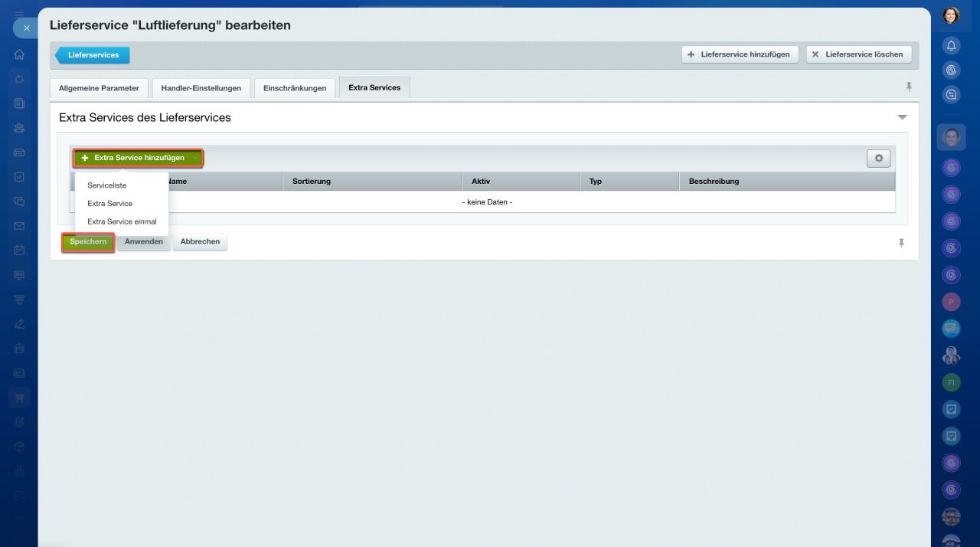The height and width of the screenshot is (547, 980).
Task: Choose Extra Service einmal from the menu
Action: 122,221
